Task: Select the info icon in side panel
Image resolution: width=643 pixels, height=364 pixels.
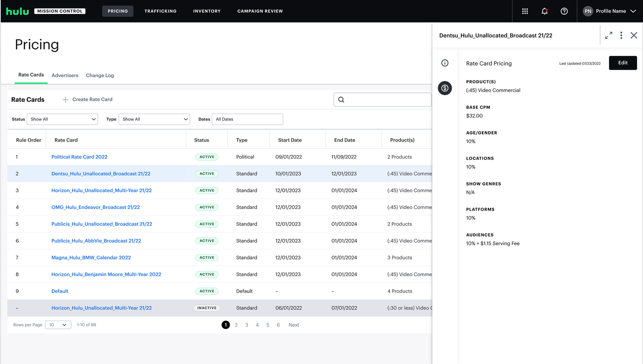Action: (x=445, y=63)
